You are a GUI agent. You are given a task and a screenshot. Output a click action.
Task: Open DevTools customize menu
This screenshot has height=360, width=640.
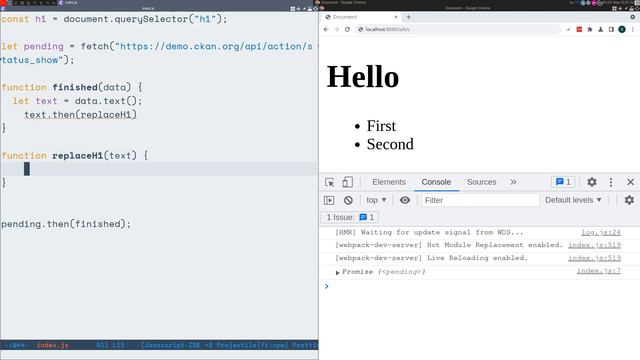(611, 182)
